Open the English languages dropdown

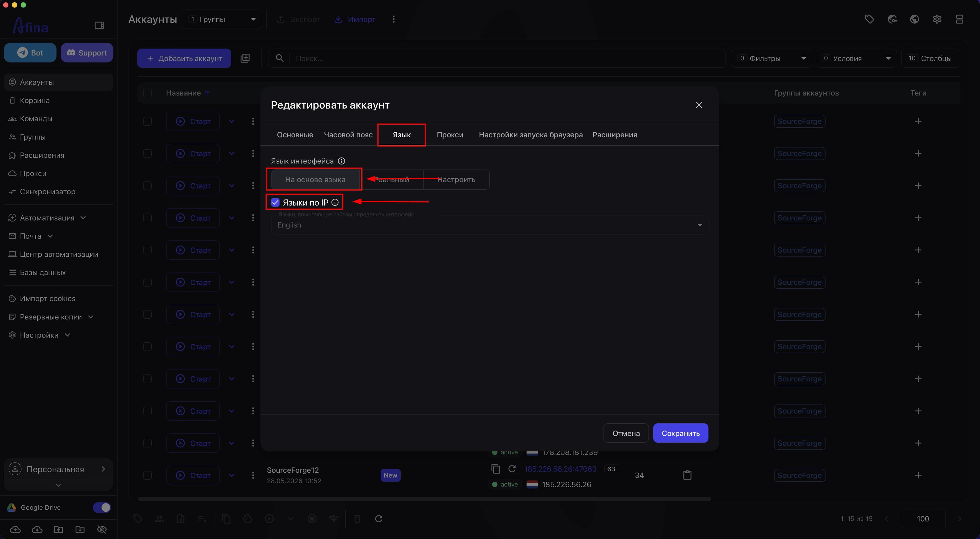(x=489, y=225)
